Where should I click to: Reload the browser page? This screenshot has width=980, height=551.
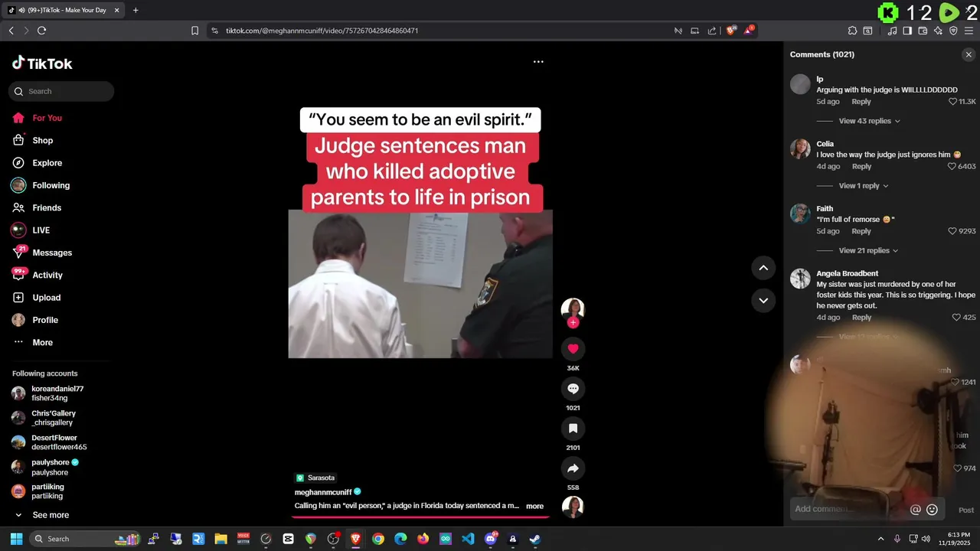coord(41,31)
